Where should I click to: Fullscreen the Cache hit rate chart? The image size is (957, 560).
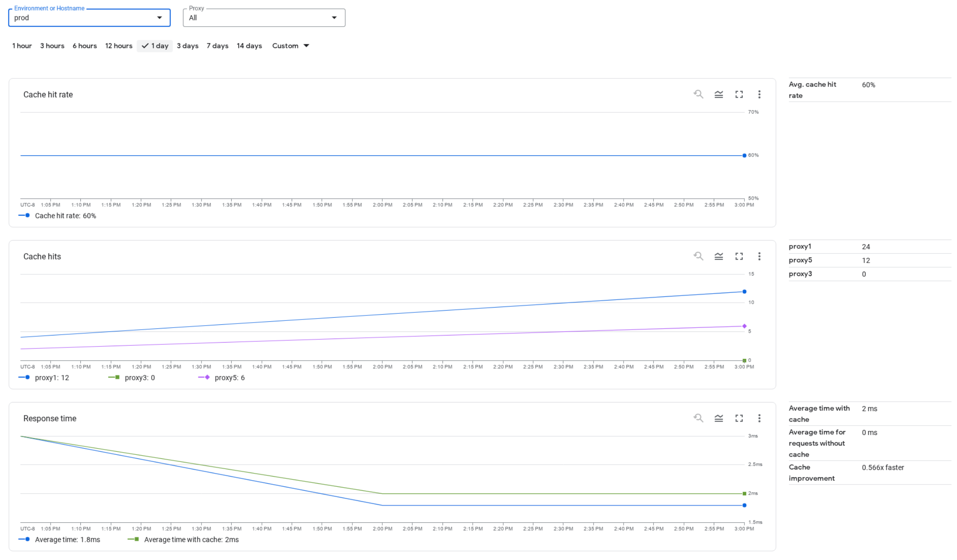(739, 94)
